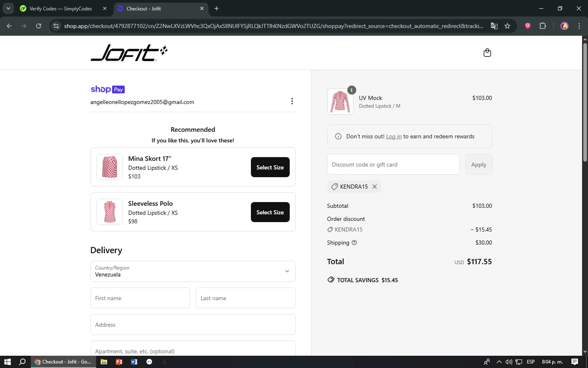Remove the KENDRA15 discount code
Image resolution: width=588 pixels, height=368 pixels.
coord(375,187)
